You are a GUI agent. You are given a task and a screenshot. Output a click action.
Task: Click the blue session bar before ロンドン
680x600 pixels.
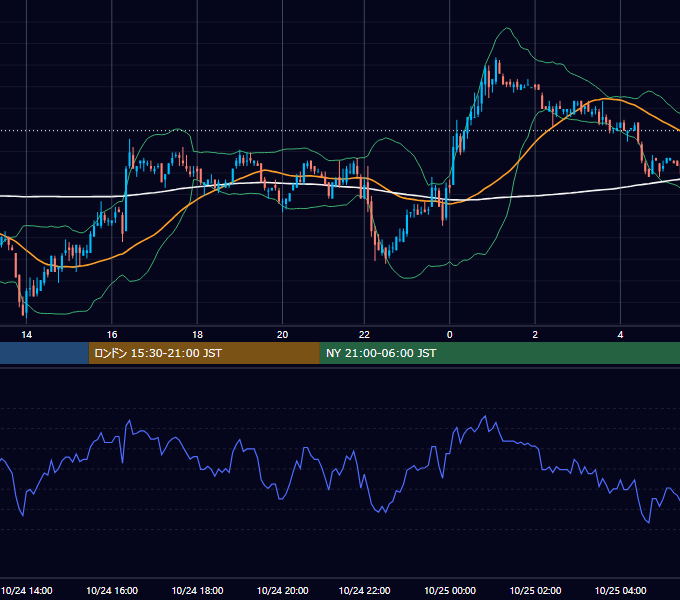(x=44, y=353)
